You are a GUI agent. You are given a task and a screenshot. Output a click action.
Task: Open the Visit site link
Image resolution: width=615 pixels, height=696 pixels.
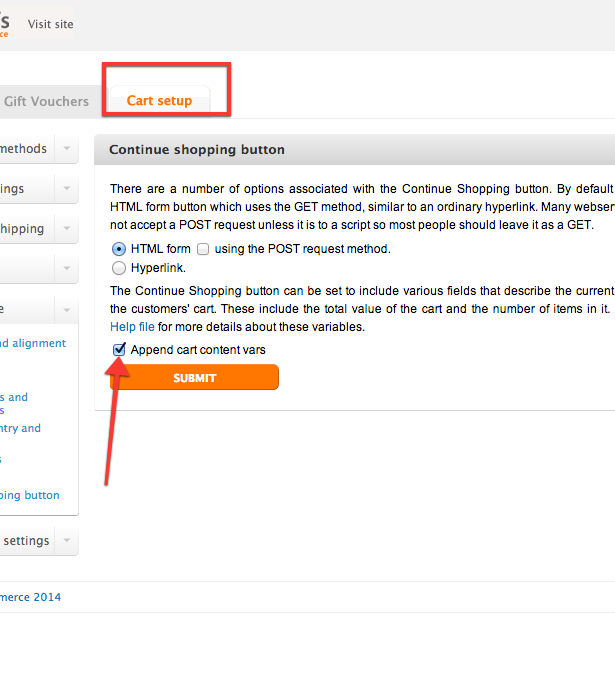click(50, 24)
